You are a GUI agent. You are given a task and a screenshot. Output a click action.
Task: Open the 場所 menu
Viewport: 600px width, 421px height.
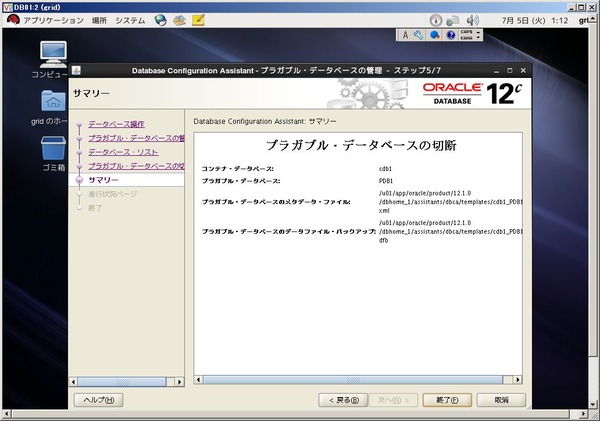(x=99, y=21)
